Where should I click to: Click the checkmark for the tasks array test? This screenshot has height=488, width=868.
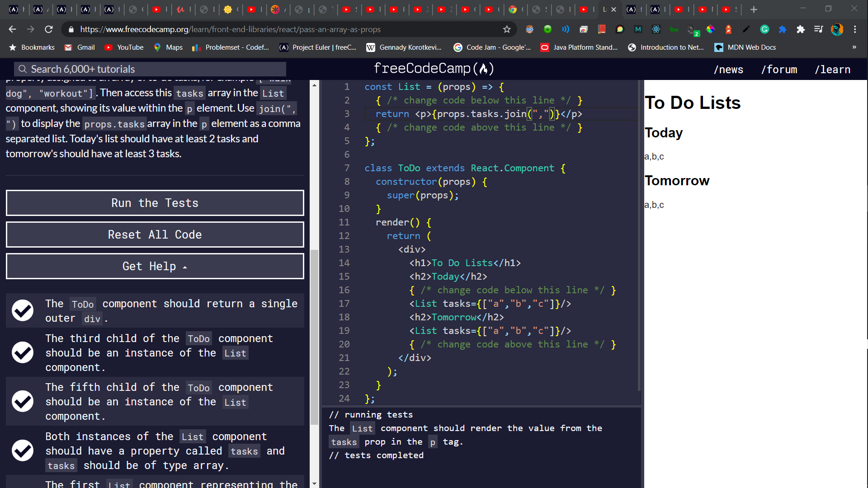[22, 450]
